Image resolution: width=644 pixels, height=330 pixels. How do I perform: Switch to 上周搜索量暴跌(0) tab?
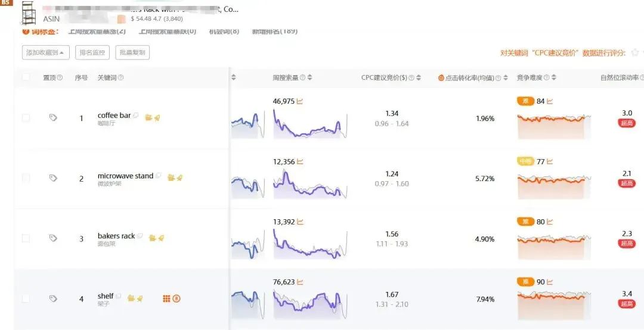[x=168, y=31]
